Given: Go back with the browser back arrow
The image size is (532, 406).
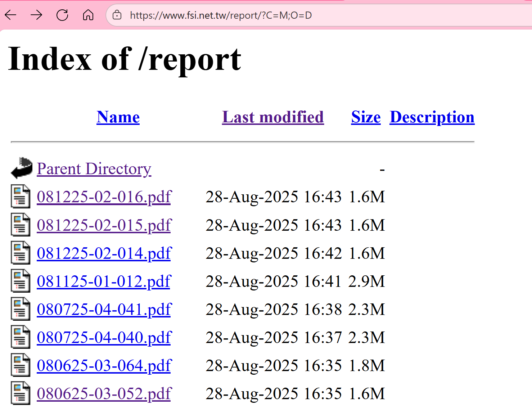Looking at the screenshot, I should tap(11, 15).
